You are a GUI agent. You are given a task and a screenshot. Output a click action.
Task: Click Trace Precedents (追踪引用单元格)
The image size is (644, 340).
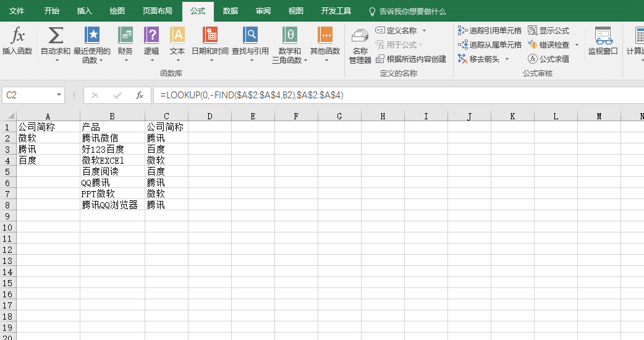click(x=489, y=30)
